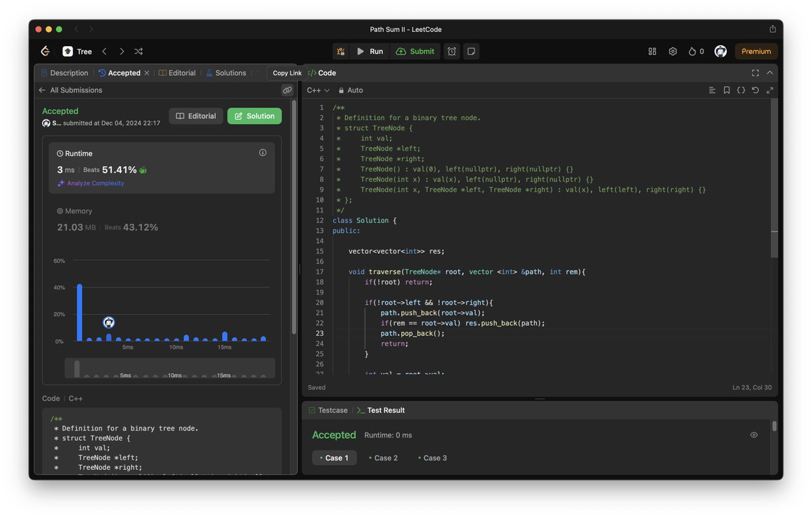The width and height of the screenshot is (812, 518).
Task: Collapse the Code panel chevron
Action: click(770, 73)
